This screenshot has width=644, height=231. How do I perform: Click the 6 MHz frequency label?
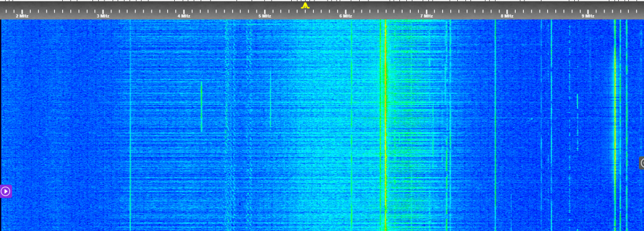click(345, 16)
